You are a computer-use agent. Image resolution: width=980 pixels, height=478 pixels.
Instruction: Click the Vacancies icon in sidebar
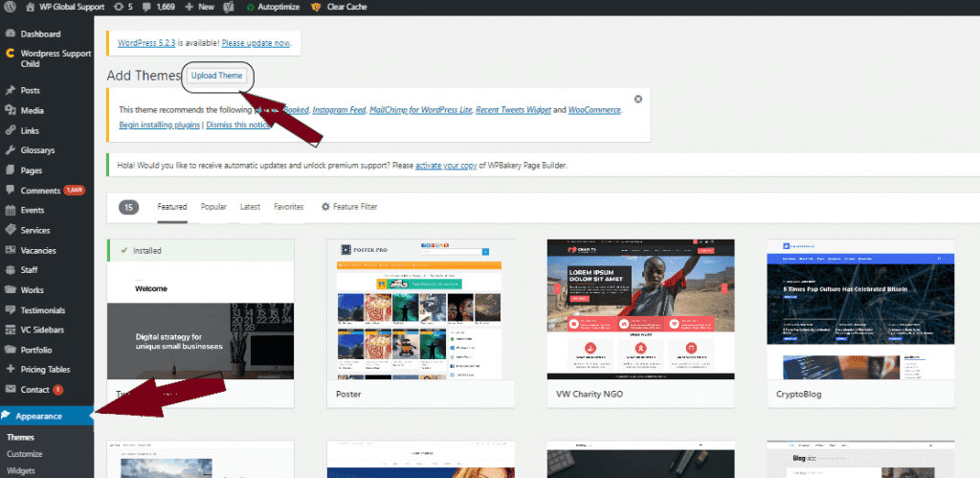point(10,250)
